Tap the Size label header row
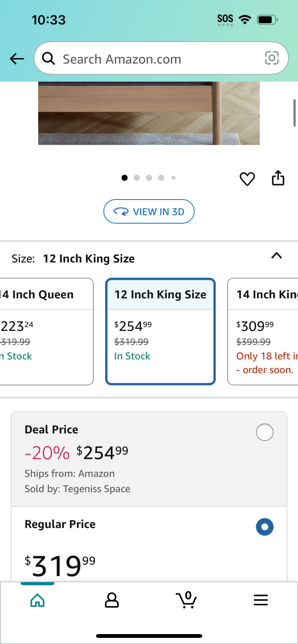This screenshot has width=298, height=644. (149, 258)
